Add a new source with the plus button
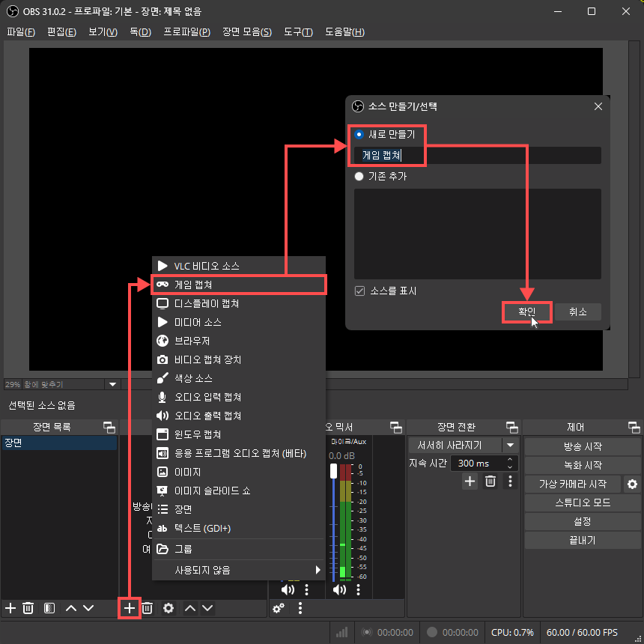644x644 pixels. coord(130,608)
